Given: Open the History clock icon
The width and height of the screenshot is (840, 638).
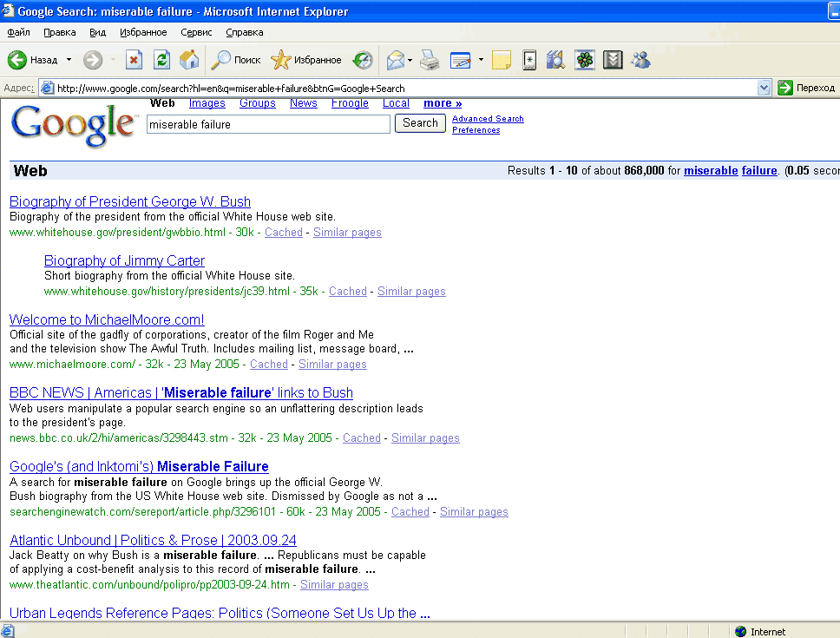Looking at the screenshot, I should point(363,60).
